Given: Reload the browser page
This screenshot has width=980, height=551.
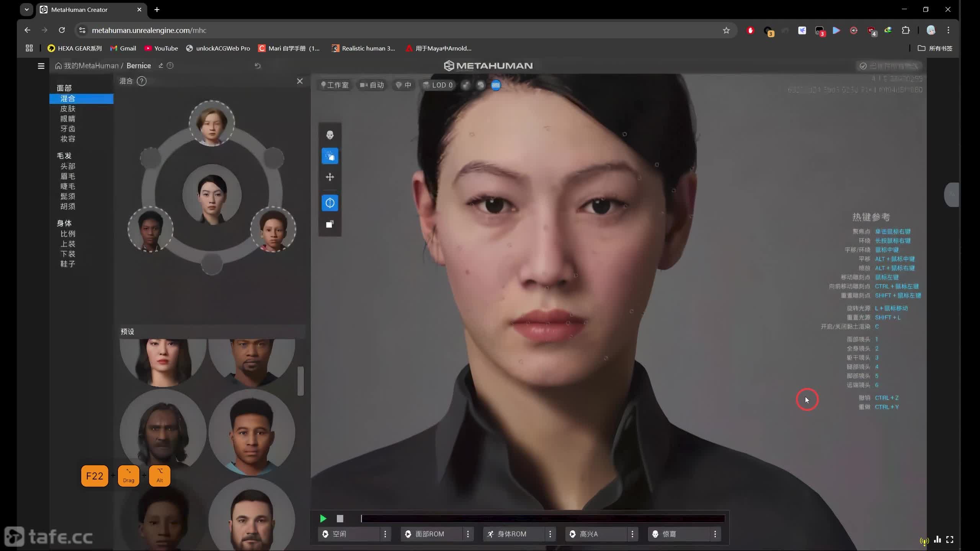Looking at the screenshot, I should coord(62,30).
